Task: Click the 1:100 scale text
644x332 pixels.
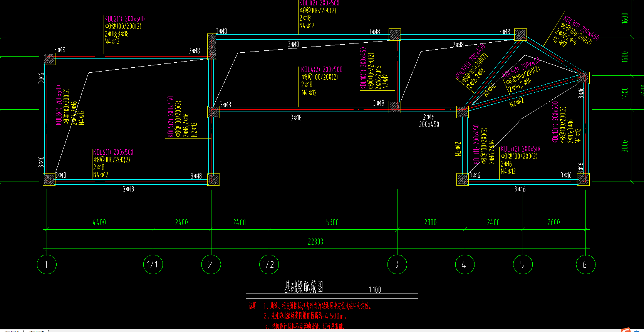Action: point(375,290)
